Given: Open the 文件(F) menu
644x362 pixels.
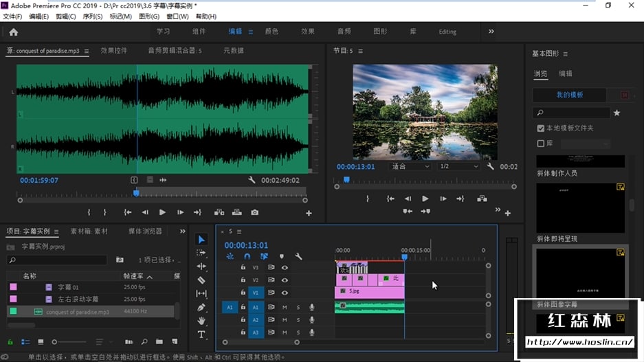Looking at the screenshot, I should coord(12,16).
